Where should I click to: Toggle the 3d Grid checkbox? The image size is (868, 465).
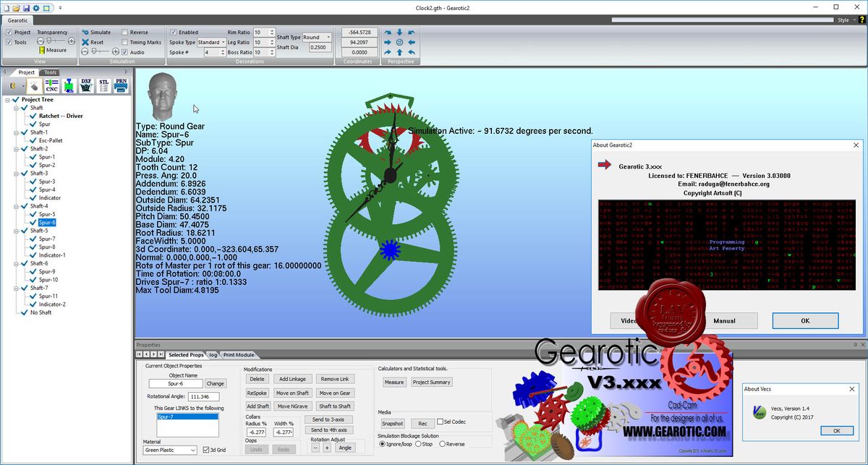pos(206,450)
